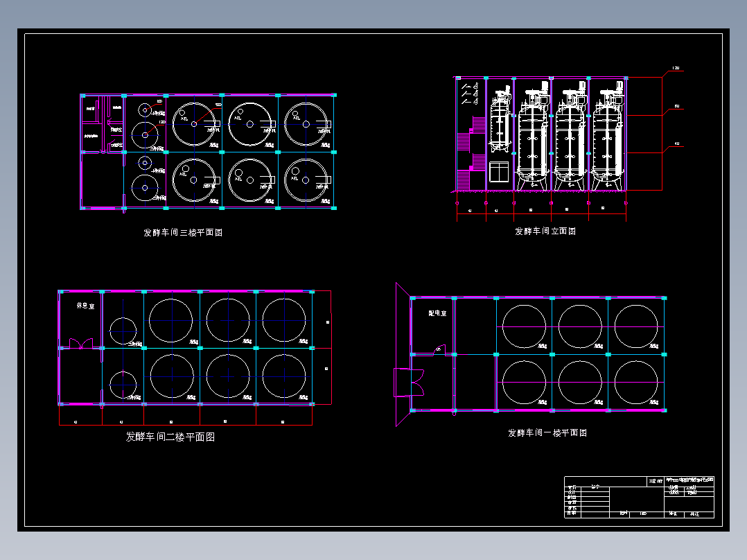747x560 pixels.
Task: Select the drawing title block table
Action: click(x=640, y=497)
